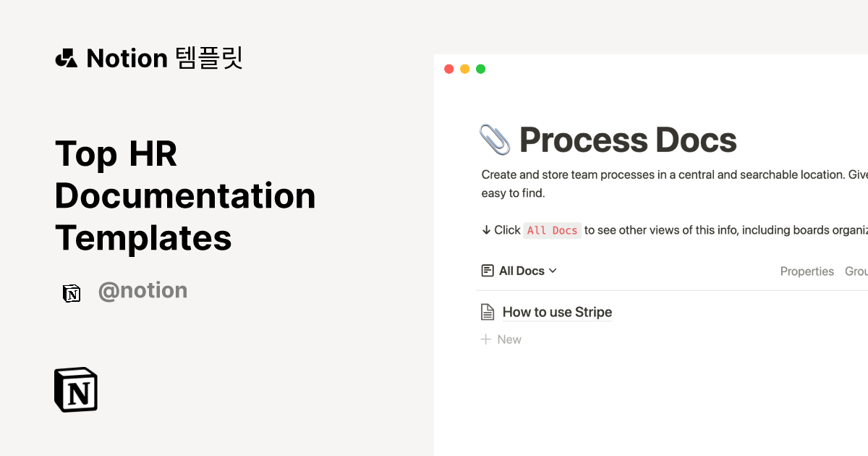
Task: Open the Properties menu
Action: [x=807, y=271]
